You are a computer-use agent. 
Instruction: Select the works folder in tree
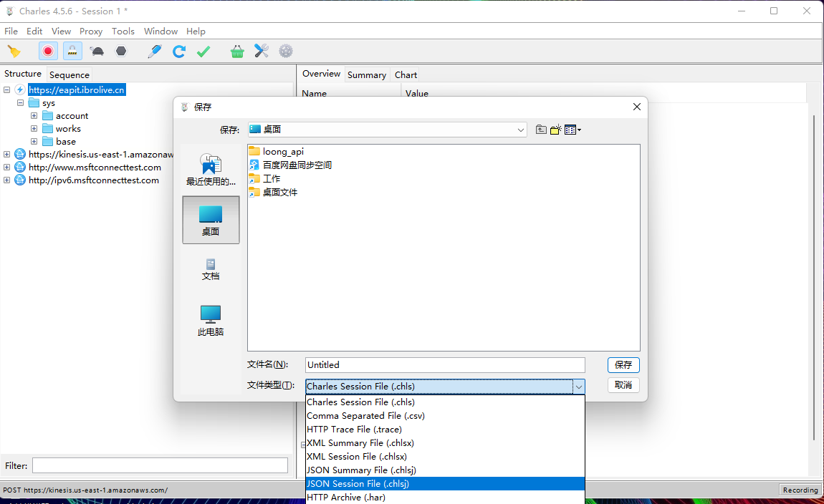click(x=68, y=129)
